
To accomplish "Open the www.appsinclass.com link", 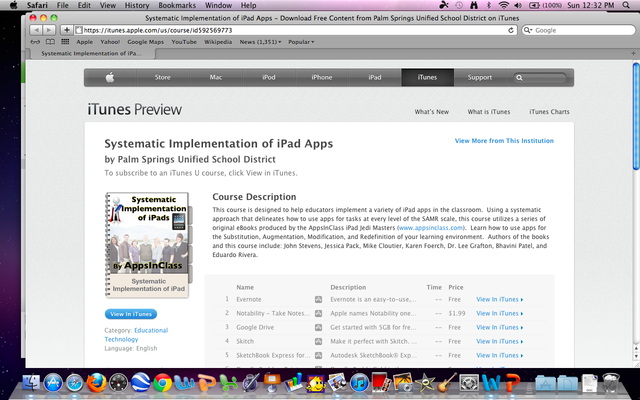I will [431, 228].
